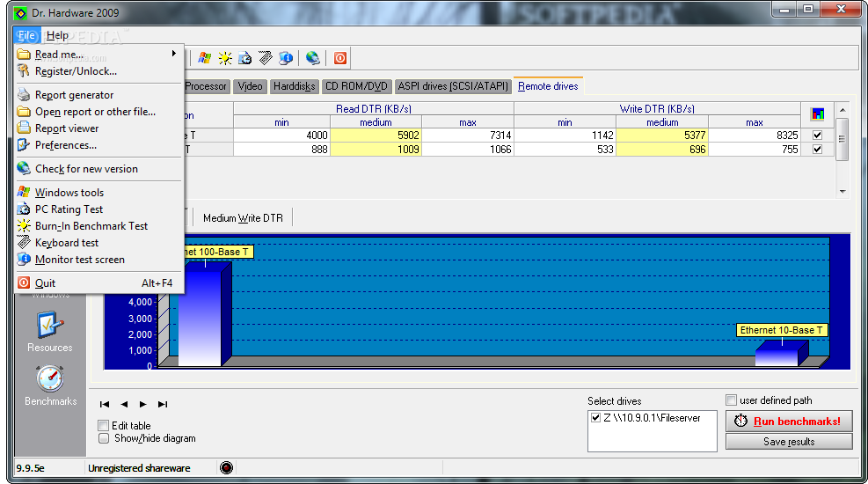Click table scrollbar up arrow
868x484 pixels.
842,110
